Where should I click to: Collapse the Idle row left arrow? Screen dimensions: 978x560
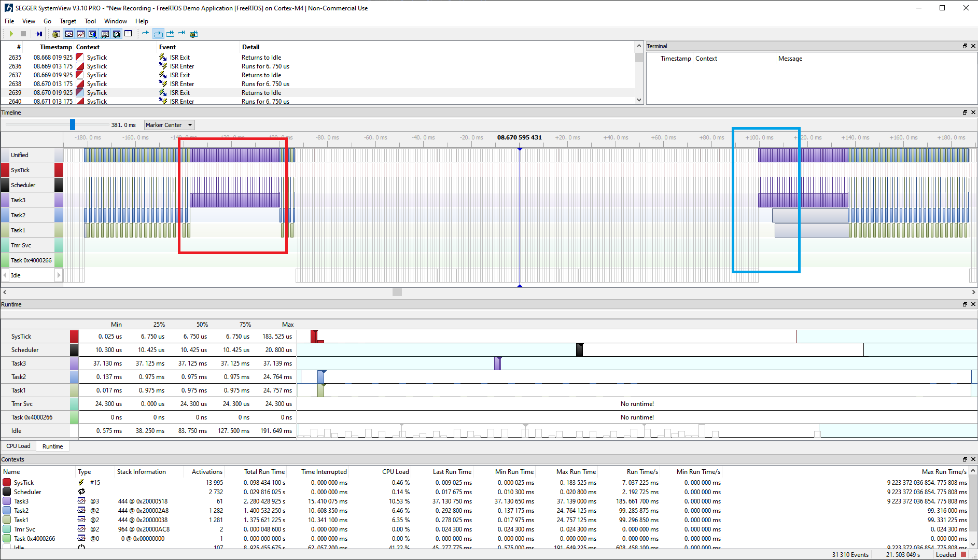click(5, 275)
